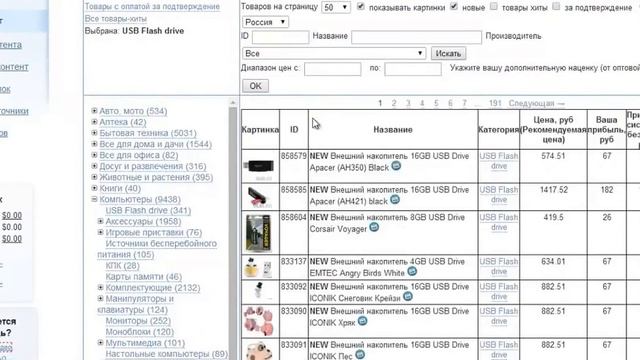The image size is (640, 360).
Task: Focus the price range 'по' field
Action: pos(413,69)
